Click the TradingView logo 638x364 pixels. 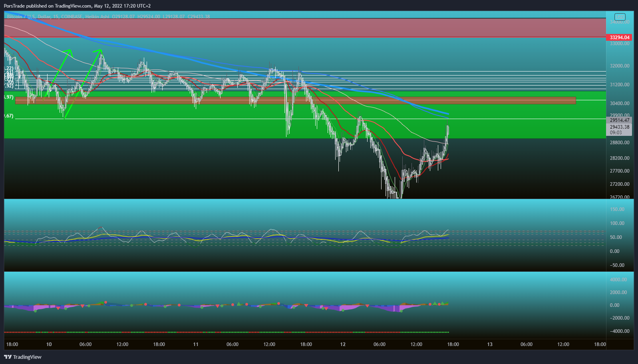click(x=23, y=357)
